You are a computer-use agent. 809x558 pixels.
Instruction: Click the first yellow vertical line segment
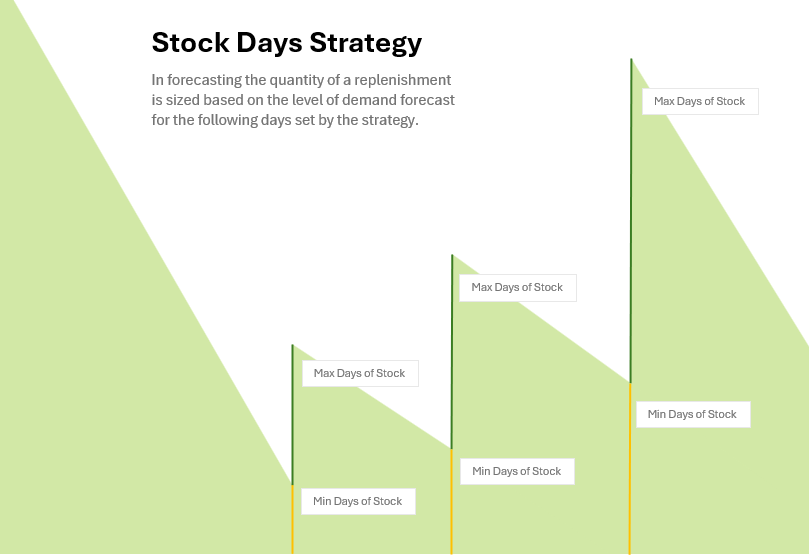pyautogui.click(x=293, y=519)
